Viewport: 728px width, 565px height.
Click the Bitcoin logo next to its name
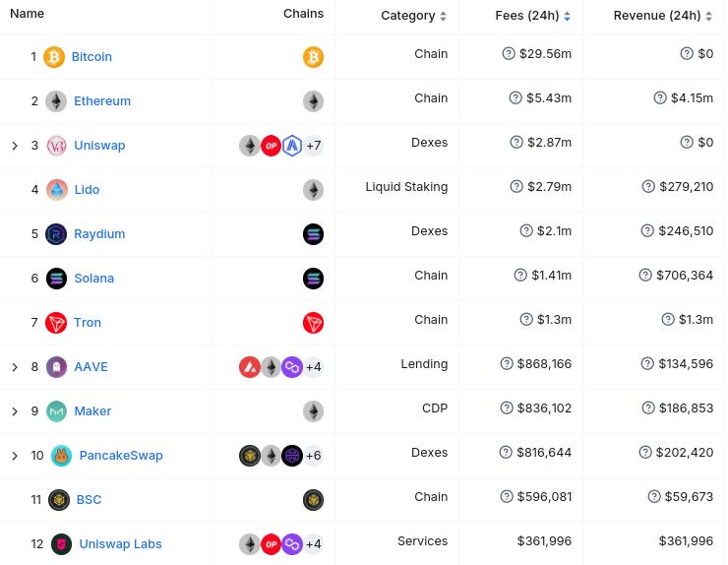[x=54, y=57]
